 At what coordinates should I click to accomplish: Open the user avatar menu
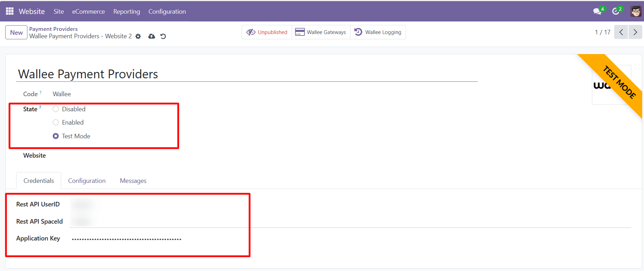(636, 11)
